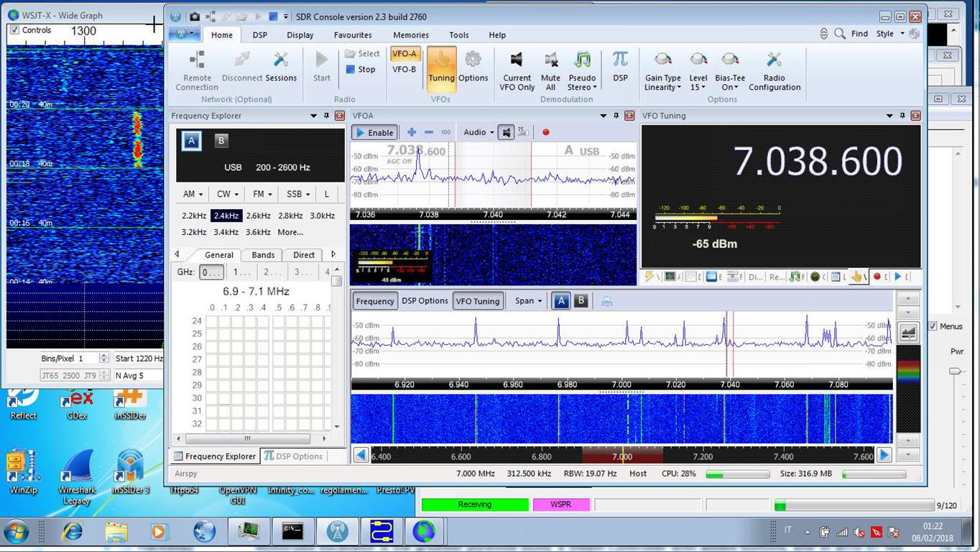Open the Bias-Tee On dropdown

coord(730,70)
